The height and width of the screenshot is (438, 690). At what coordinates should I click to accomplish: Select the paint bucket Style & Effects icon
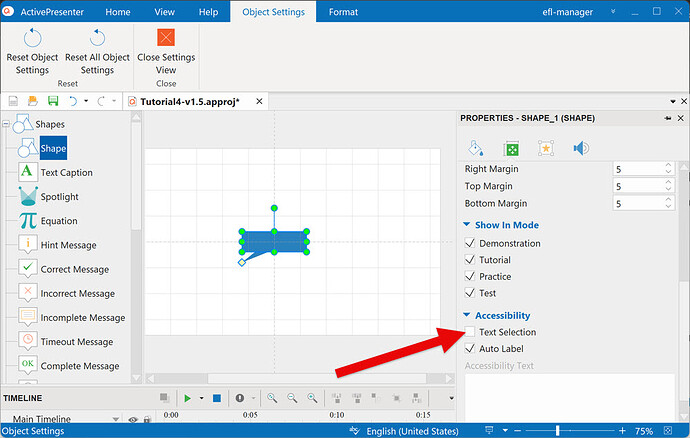coord(474,148)
